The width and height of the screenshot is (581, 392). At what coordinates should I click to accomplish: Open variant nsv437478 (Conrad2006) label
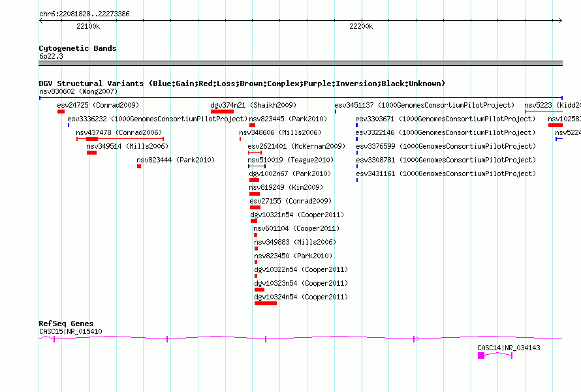119,132
